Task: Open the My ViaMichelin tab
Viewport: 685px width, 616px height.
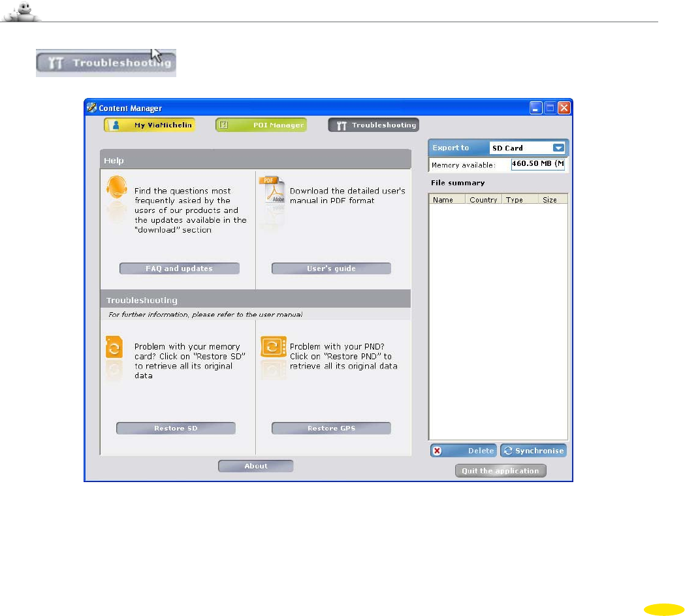Action: click(150, 125)
